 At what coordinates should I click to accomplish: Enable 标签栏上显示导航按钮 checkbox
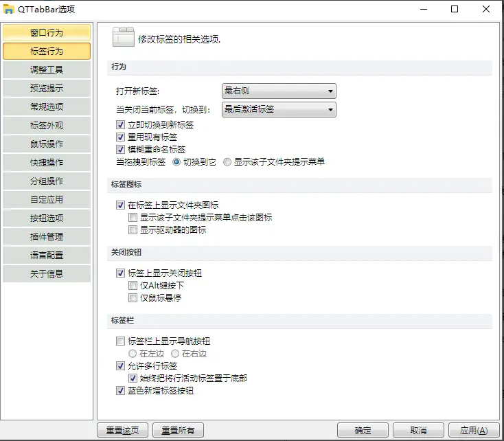[121, 341]
